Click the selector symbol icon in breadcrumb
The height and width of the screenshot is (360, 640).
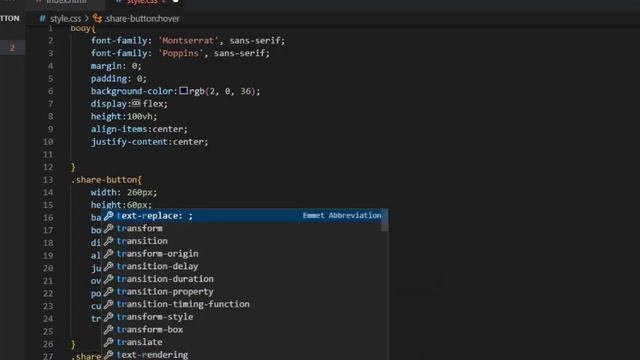click(97, 18)
